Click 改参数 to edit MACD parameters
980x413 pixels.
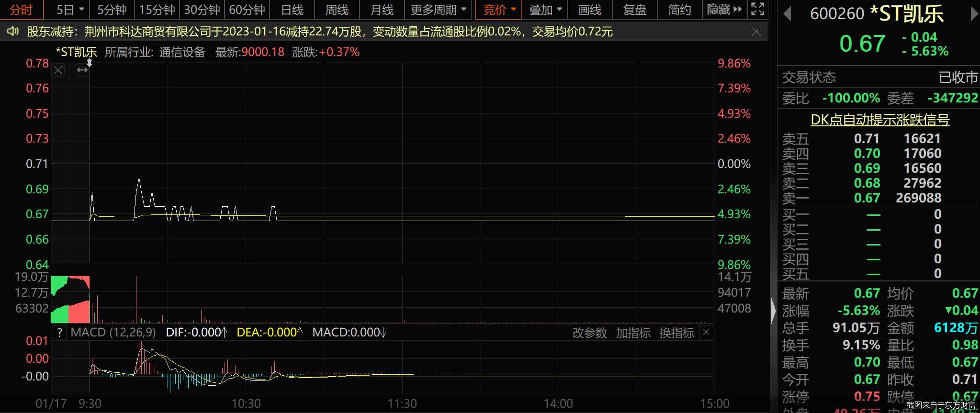[x=589, y=333]
